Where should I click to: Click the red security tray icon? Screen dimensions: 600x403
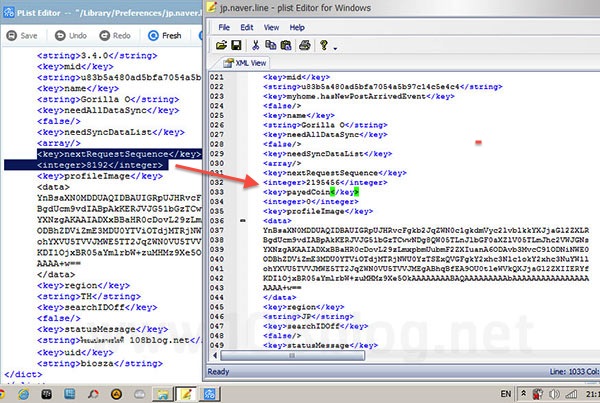(x=538, y=394)
